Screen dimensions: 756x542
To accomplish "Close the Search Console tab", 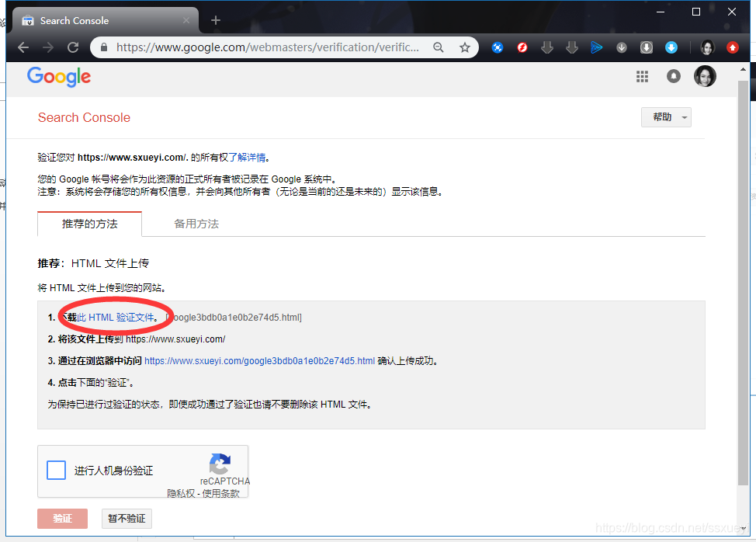I will pos(186,20).
